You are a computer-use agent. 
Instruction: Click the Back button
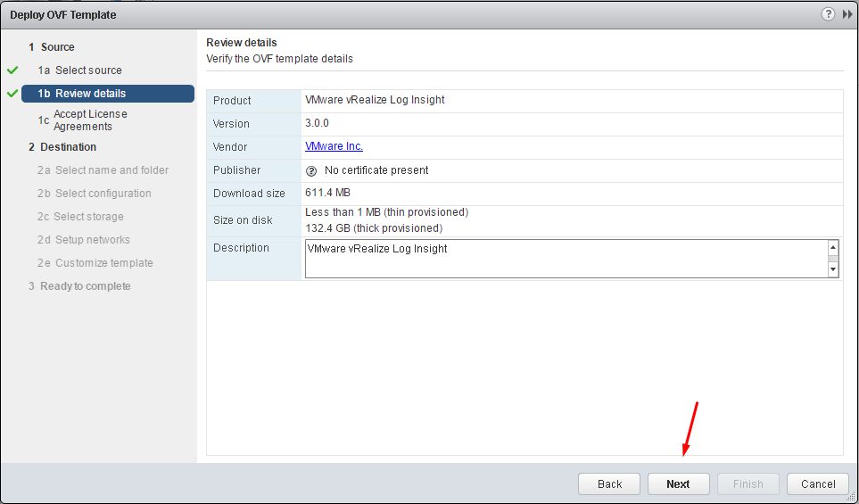(x=609, y=484)
